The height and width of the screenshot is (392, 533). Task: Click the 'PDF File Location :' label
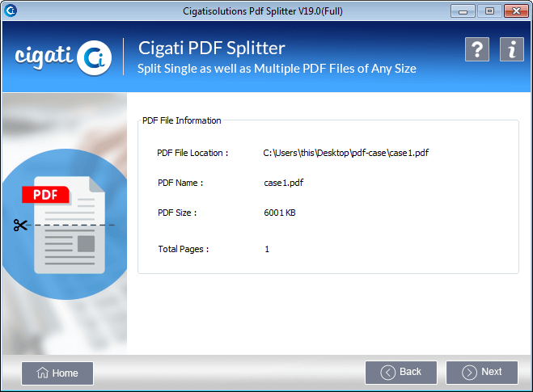tap(192, 154)
